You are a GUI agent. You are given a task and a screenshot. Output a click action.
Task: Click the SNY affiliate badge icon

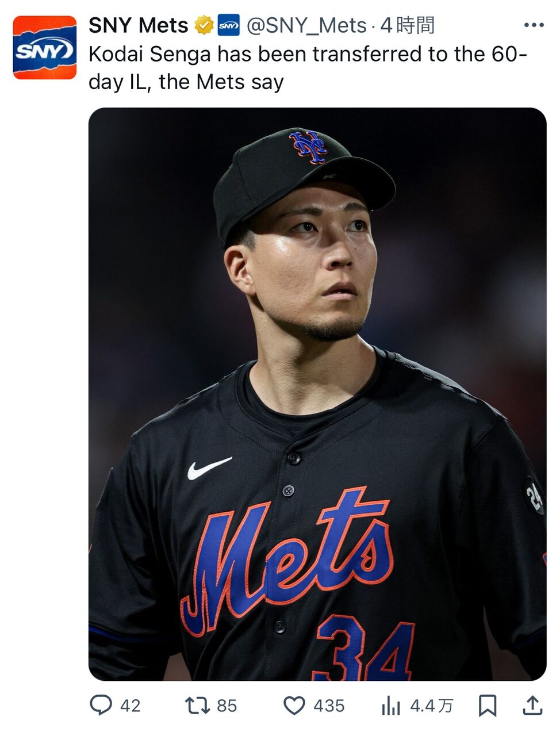229,26
